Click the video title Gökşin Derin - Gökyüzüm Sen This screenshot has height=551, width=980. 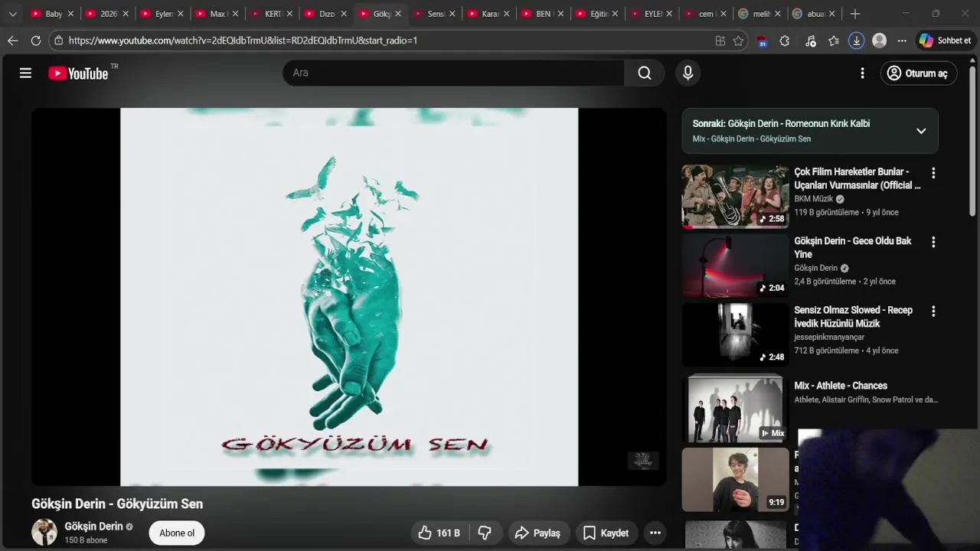pyautogui.click(x=117, y=504)
